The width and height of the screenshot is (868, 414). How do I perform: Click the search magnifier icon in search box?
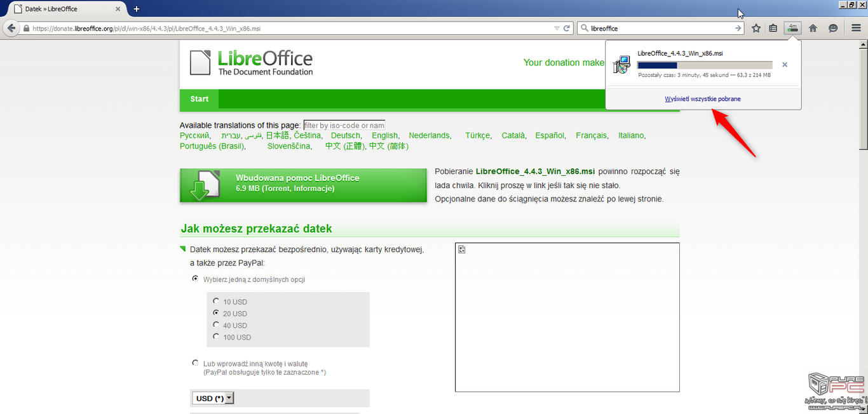[584, 29]
